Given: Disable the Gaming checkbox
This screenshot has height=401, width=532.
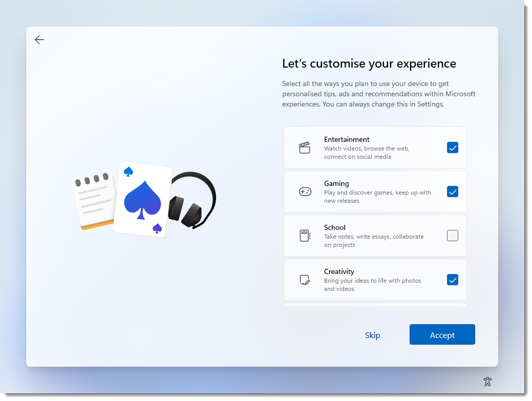Looking at the screenshot, I should (x=453, y=192).
